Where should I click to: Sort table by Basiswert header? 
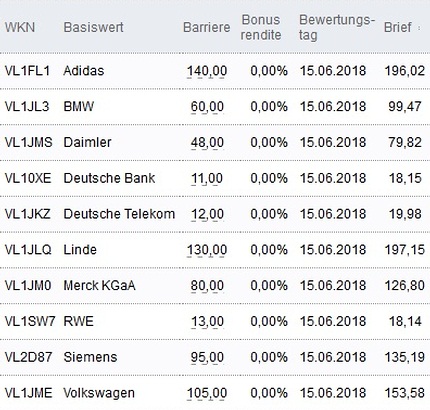coord(93,27)
